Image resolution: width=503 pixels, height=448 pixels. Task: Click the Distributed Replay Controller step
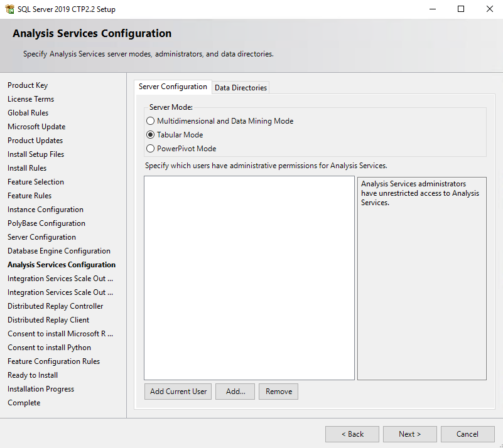pyautogui.click(x=55, y=306)
